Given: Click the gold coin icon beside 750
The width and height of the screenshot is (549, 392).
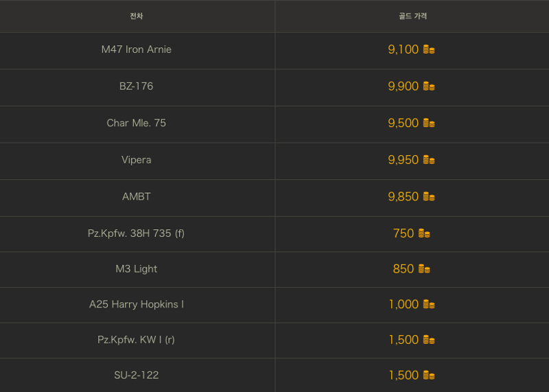Looking at the screenshot, I should pos(424,233).
